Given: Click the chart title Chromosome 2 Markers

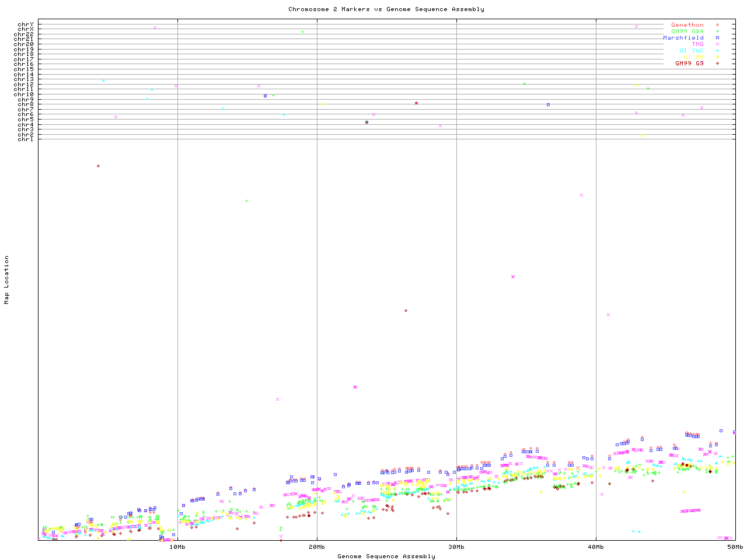Looking at the screenshot, I should [386, 9].
